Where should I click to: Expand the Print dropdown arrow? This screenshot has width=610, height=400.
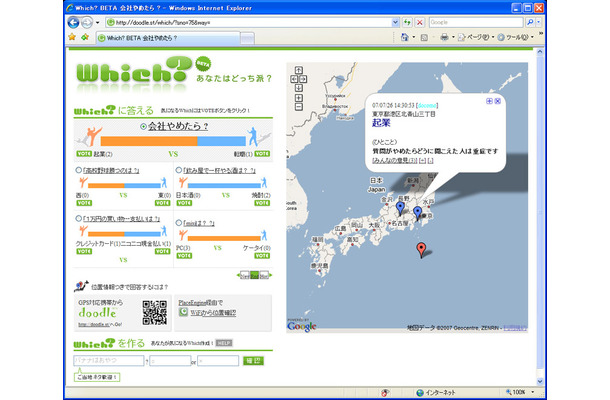[x=453, y=37]
